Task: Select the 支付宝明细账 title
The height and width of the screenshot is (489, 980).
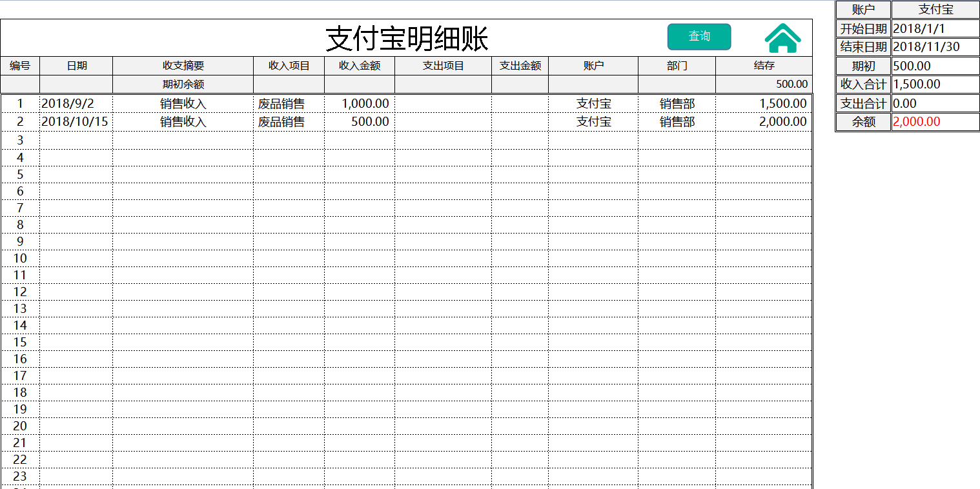Action: pyautogui.click(x=407, y=39)
